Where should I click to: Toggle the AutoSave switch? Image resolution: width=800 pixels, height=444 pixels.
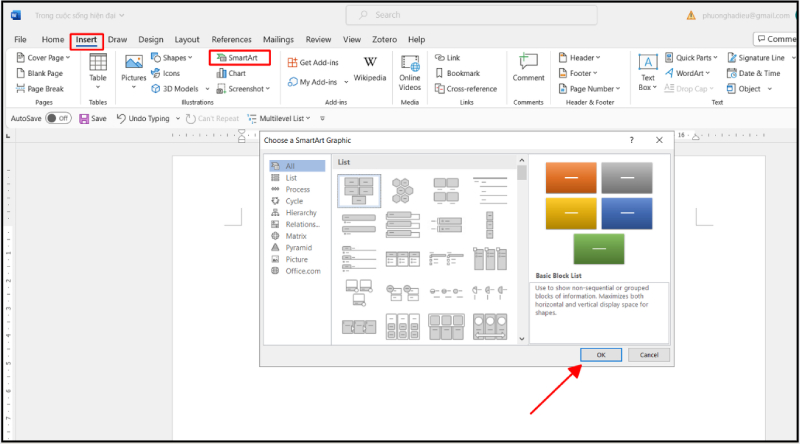58,118
